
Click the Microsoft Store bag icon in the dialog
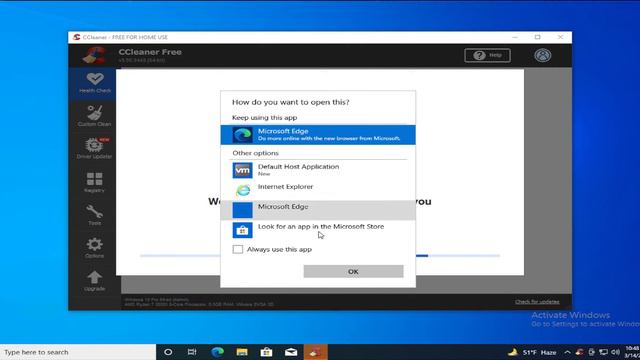click(x=242, y=230)
